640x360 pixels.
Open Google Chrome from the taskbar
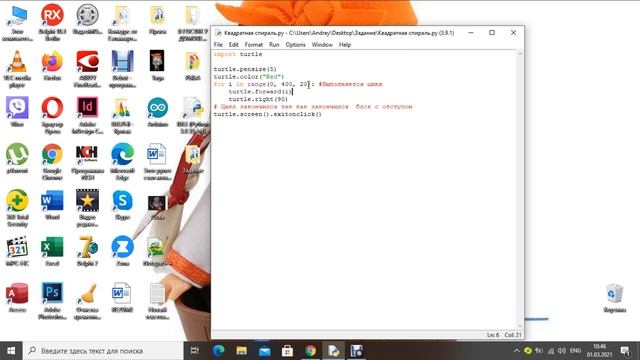click(311, 351)
